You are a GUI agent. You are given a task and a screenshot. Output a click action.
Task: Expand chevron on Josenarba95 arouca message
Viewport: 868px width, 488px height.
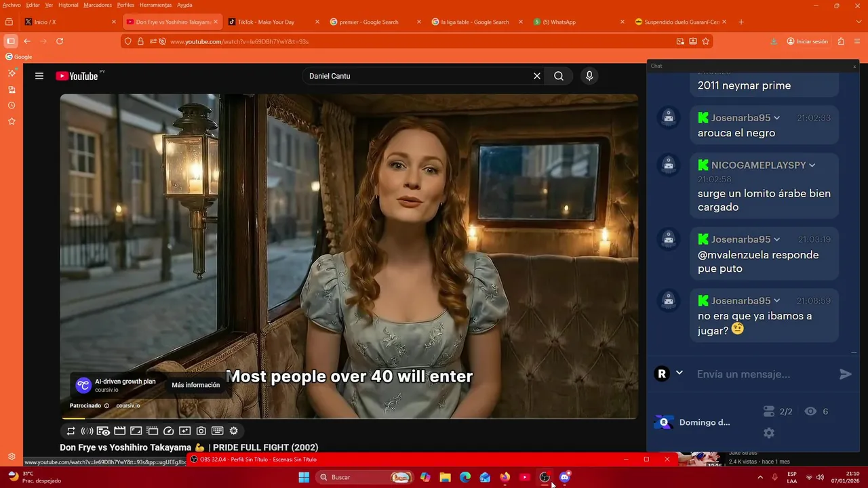click(x=776, y=118)
